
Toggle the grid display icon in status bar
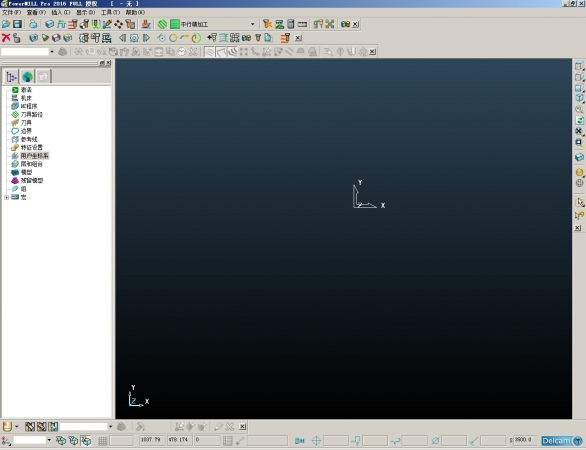(102, 441)
